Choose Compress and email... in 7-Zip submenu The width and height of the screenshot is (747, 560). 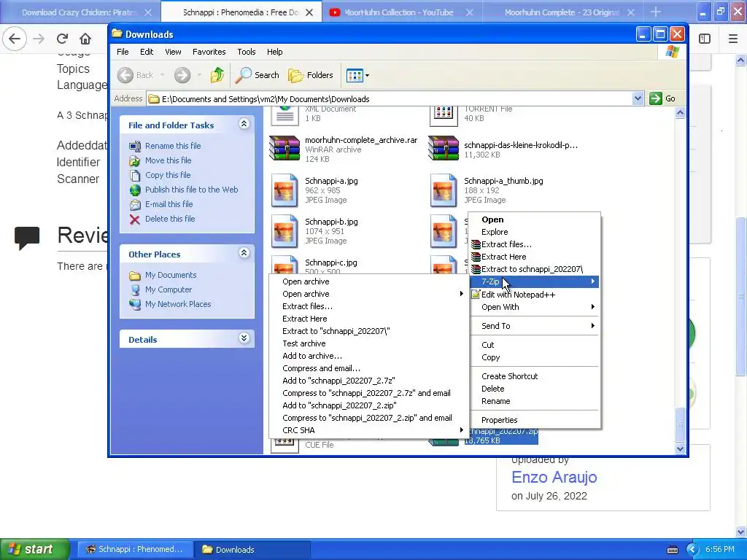click(x=368, y=368)
